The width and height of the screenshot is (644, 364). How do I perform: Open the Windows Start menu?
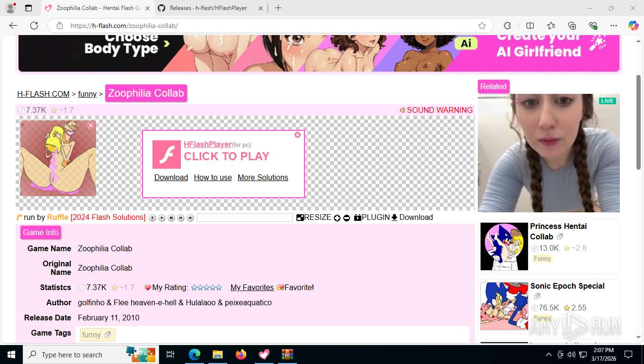point(11,355)
